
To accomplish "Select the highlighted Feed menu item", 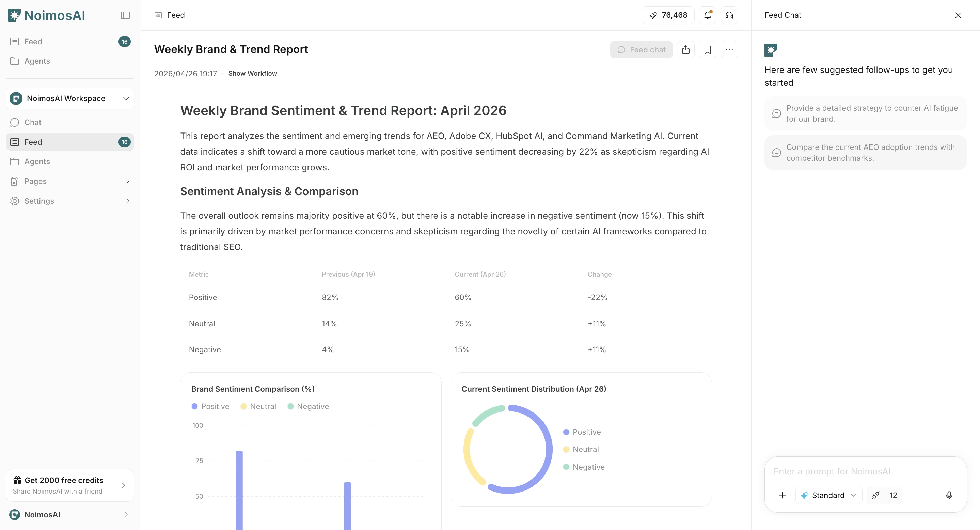I will tap(70, 142).
